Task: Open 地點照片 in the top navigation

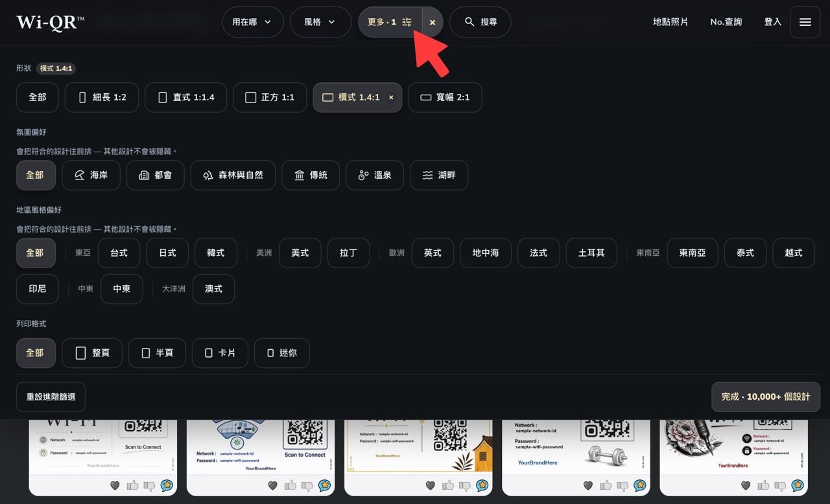Action: click(x=670, y=22)
